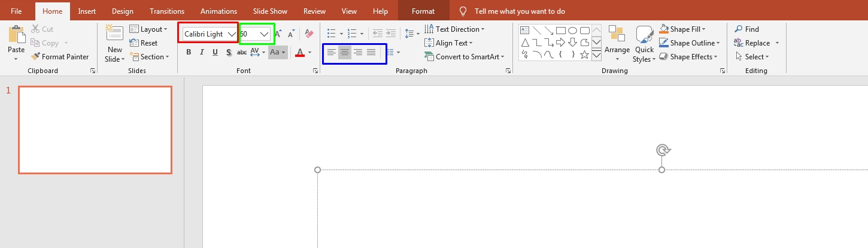Open the Shape Fill color menu

click(682, 29)
